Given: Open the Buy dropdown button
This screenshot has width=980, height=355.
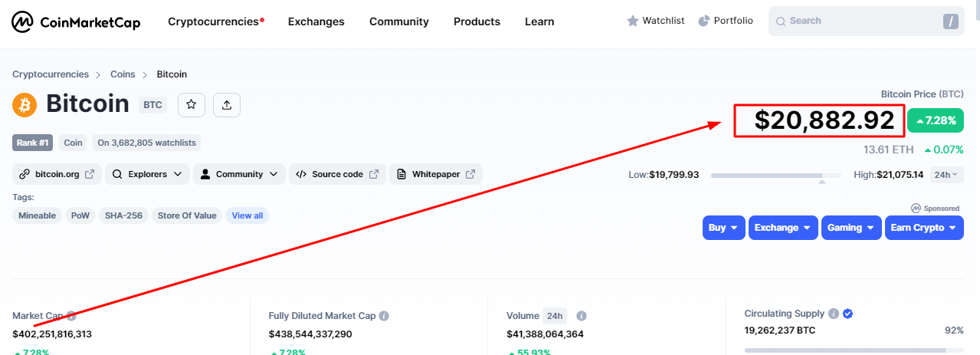Looking at the screenshot, I should tap(724, 228).
